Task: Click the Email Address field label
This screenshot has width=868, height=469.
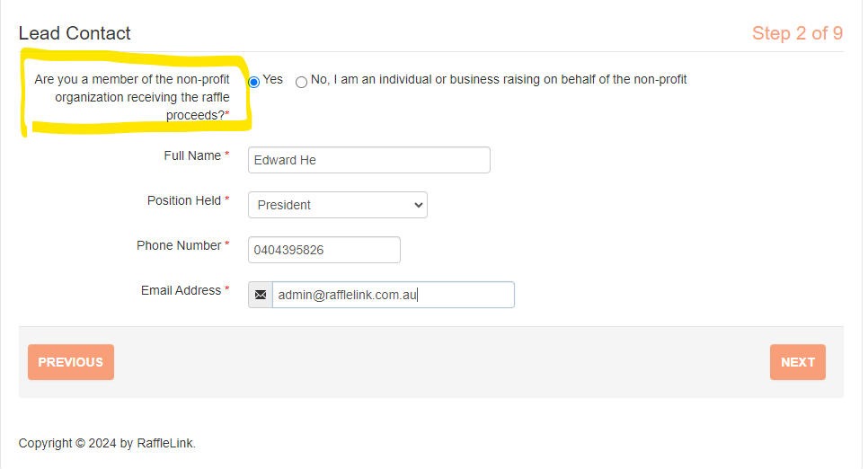Action: (181, 290)
